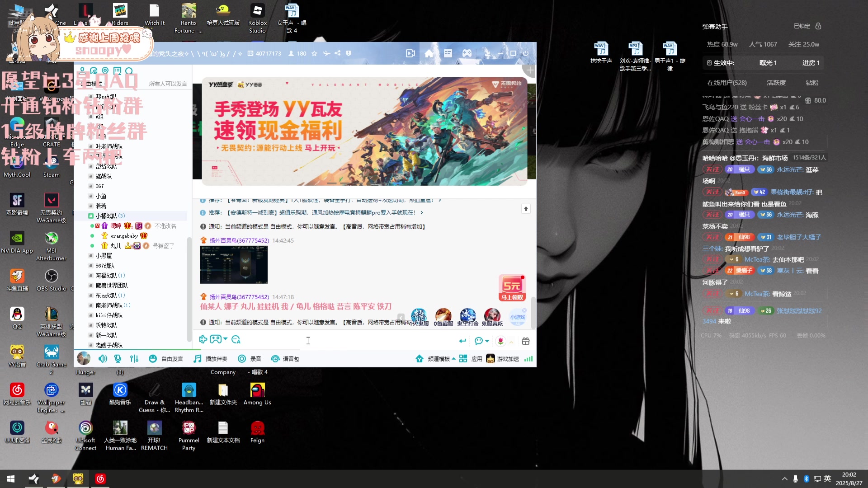Open the gift box icon in chat toolbar
Image resolution: width=868 pixels, height=488 pixels.
coord(525,341)
